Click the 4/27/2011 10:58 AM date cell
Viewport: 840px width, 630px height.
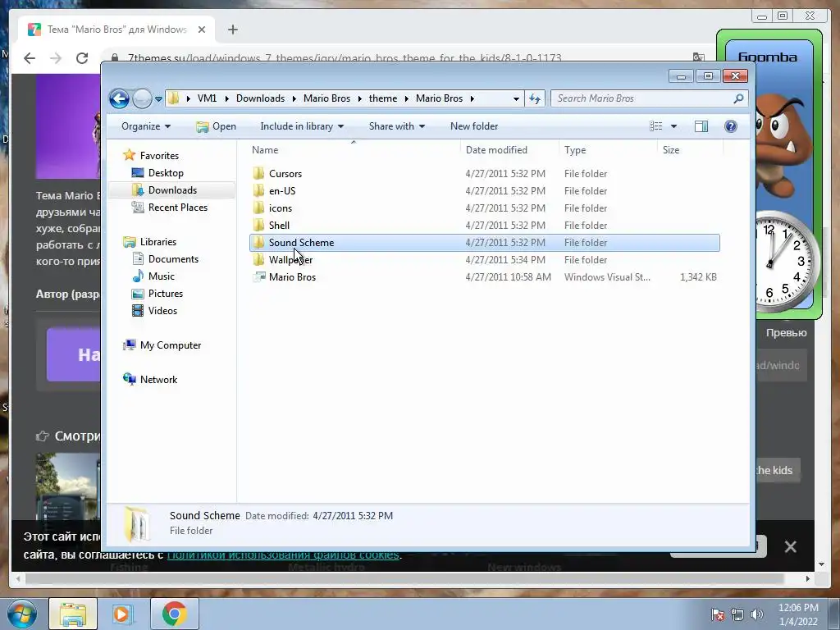click(x=508, y=277)
